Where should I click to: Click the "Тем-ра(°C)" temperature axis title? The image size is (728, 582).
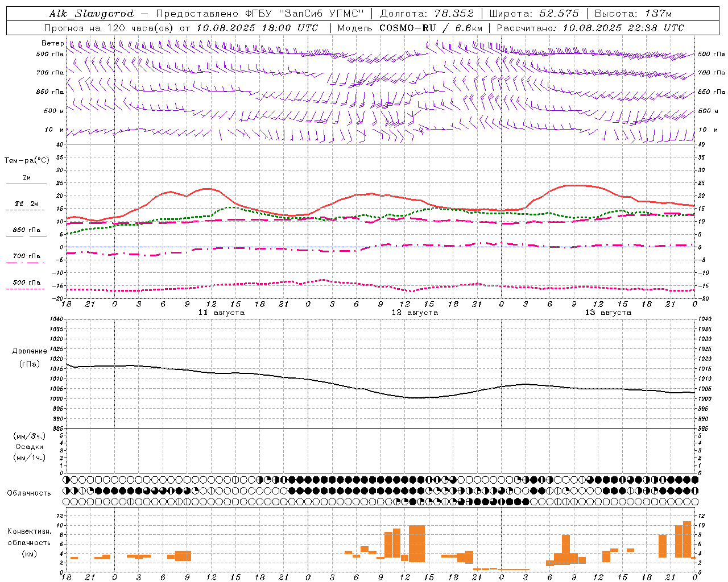(27, 161)
